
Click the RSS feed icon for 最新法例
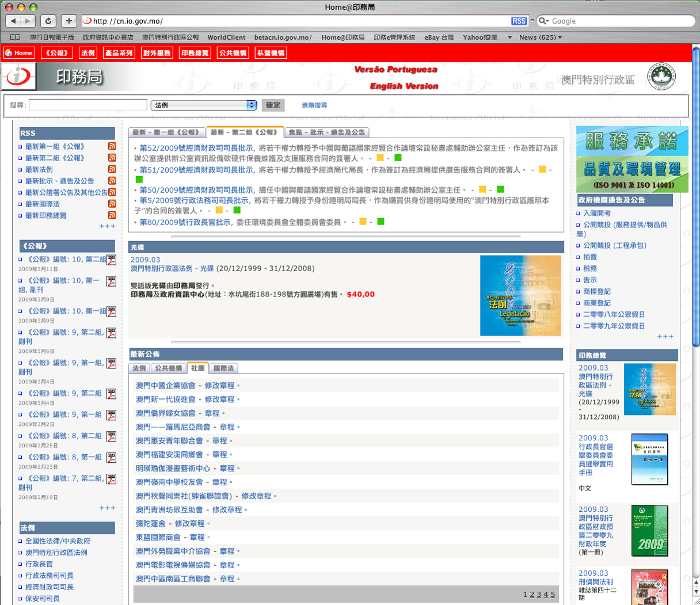(112, 169)
